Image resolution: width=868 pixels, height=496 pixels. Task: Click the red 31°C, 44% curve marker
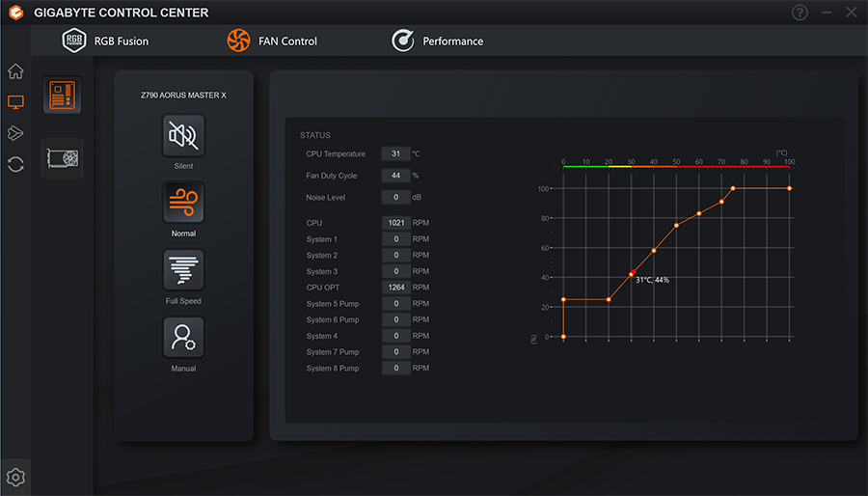(x=633, y=272)
